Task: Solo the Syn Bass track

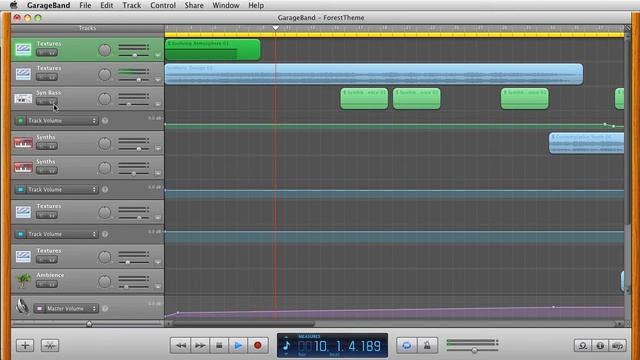Action: click(x=52, y=102)
